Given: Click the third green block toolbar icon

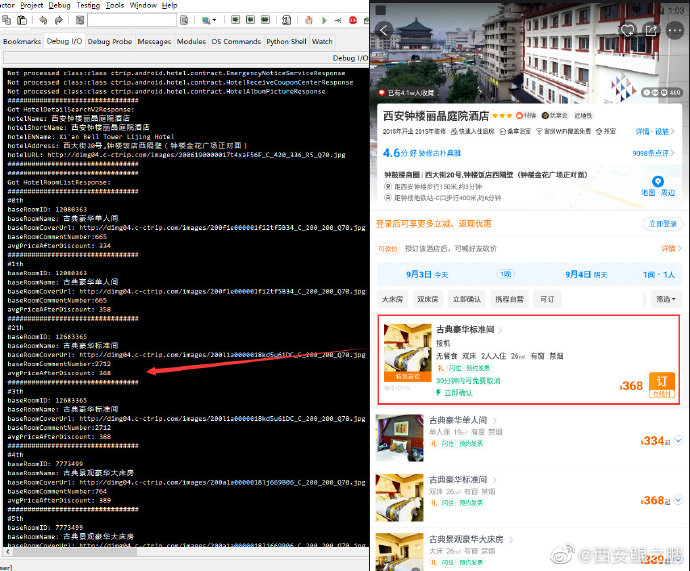Looking at the screenshot, I should pyautogui.click(x=265, y=20).
